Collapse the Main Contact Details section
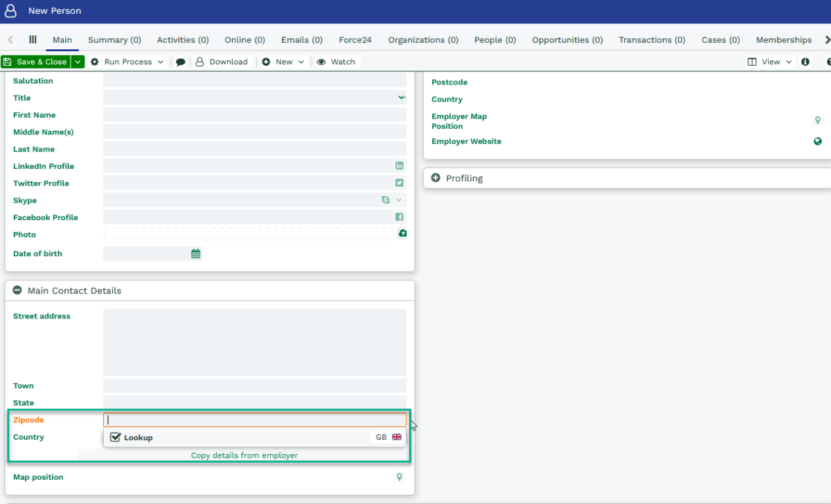The width and height of the screenshot is (831, 504). tap(17, 291)
